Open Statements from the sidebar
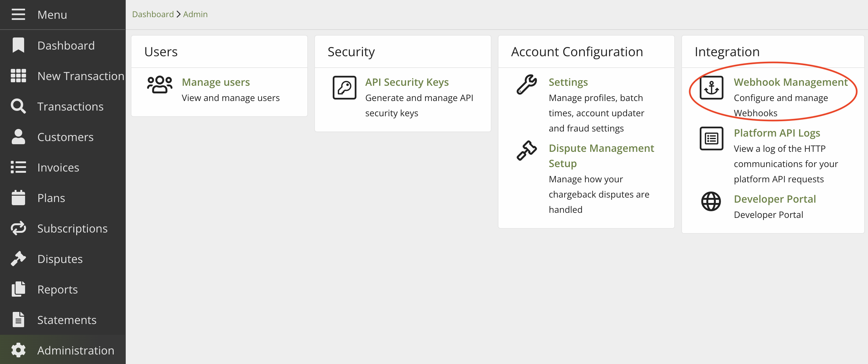The image size is (868, 364). click(x=67, y=320)
